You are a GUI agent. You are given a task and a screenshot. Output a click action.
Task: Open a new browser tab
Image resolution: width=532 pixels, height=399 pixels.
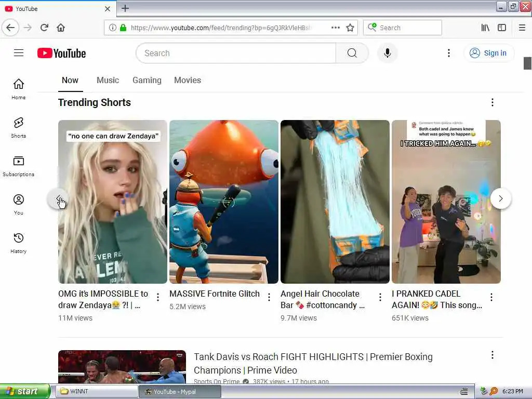point(125,8)
